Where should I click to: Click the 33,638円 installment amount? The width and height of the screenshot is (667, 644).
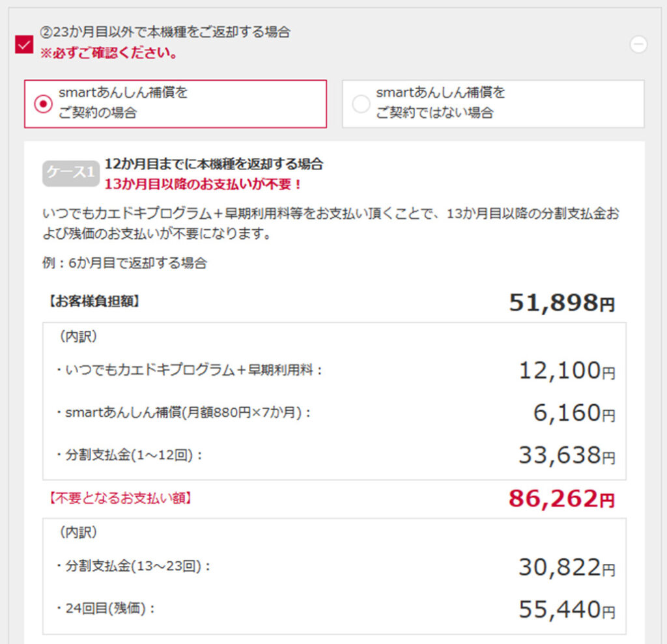click(566, 455)
